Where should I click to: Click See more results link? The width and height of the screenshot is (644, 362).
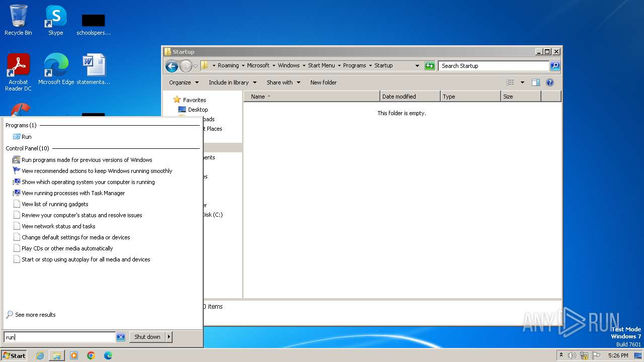tap(35, 315)
